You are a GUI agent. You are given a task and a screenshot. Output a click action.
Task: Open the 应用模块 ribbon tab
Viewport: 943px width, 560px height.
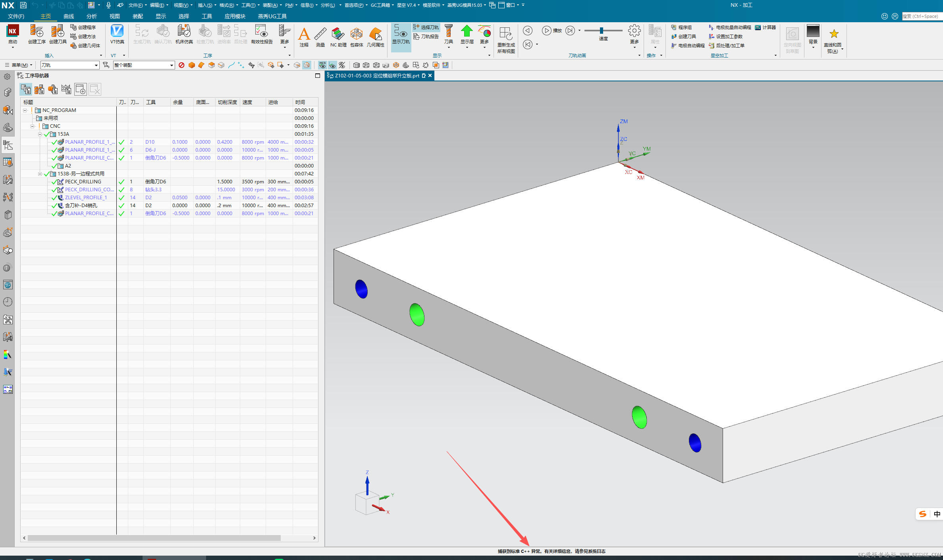235,16
